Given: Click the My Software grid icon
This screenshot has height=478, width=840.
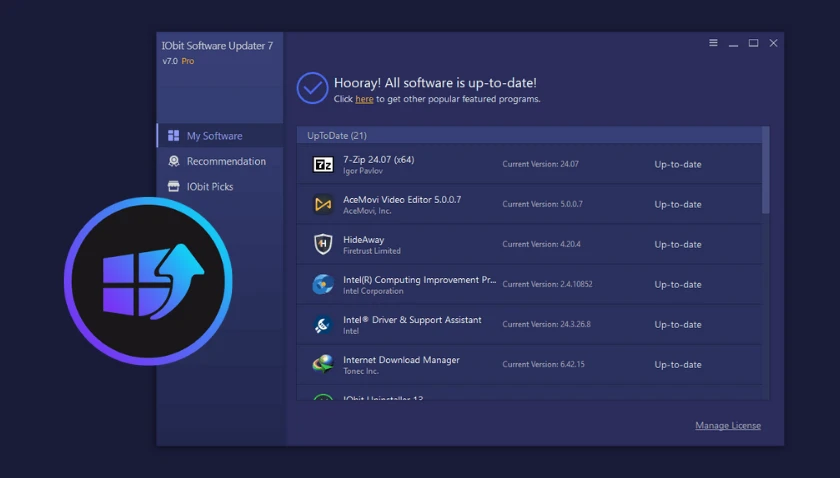Looking at the screenshot, I should (174, 136).
